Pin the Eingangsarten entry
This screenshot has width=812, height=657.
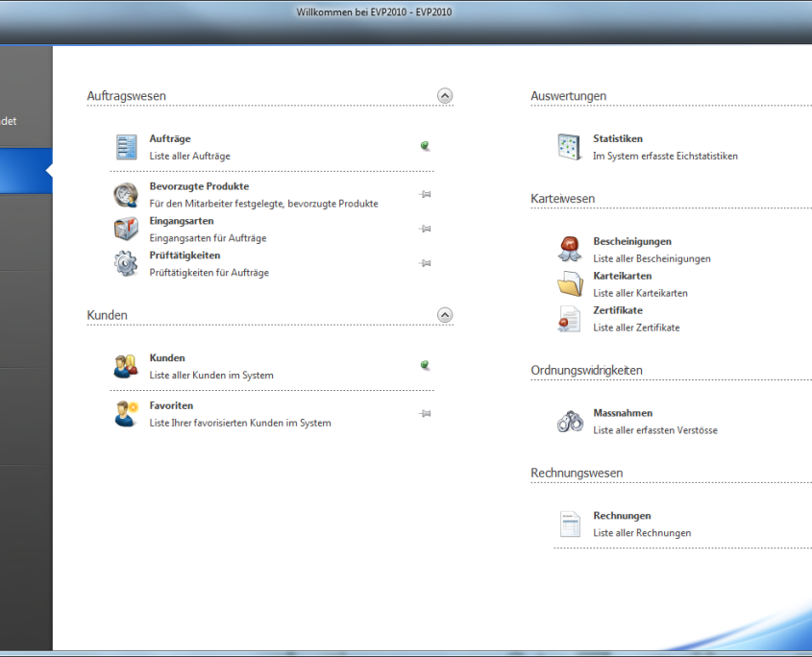[x=425, y=229]
